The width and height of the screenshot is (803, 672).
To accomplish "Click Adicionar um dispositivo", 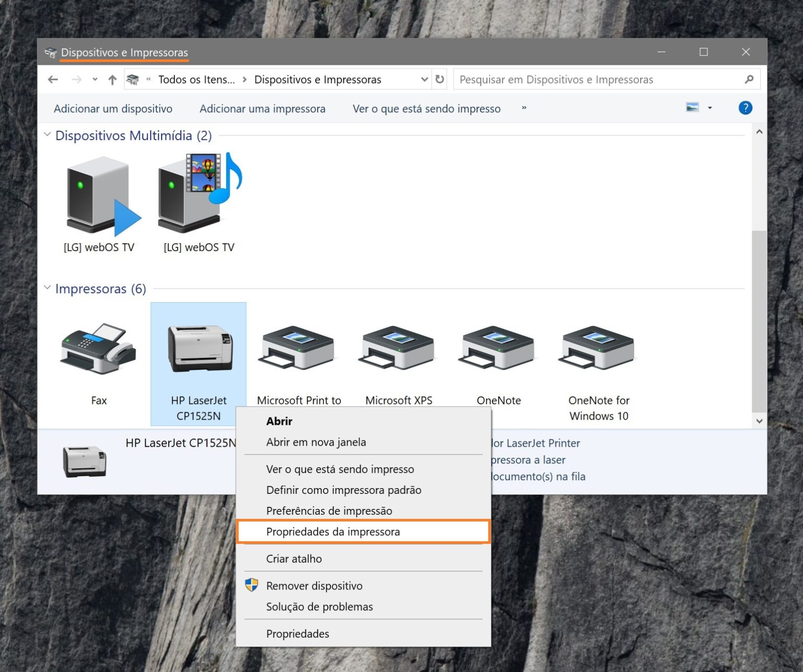I will (113, 109).
